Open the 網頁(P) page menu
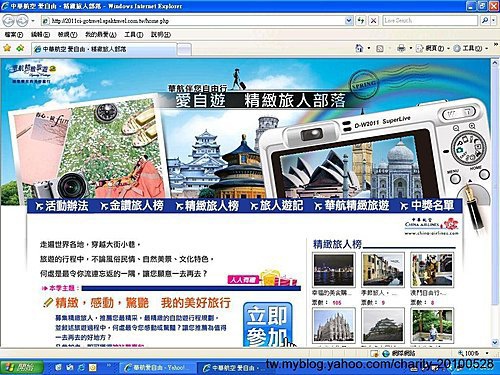500x375 pixels. click(x=432, y=49)
